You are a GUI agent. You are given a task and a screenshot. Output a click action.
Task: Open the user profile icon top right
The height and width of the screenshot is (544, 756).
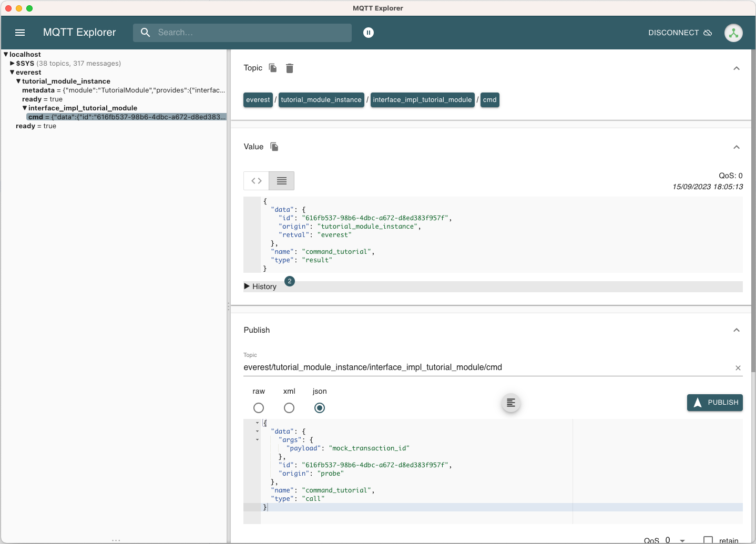733,33
